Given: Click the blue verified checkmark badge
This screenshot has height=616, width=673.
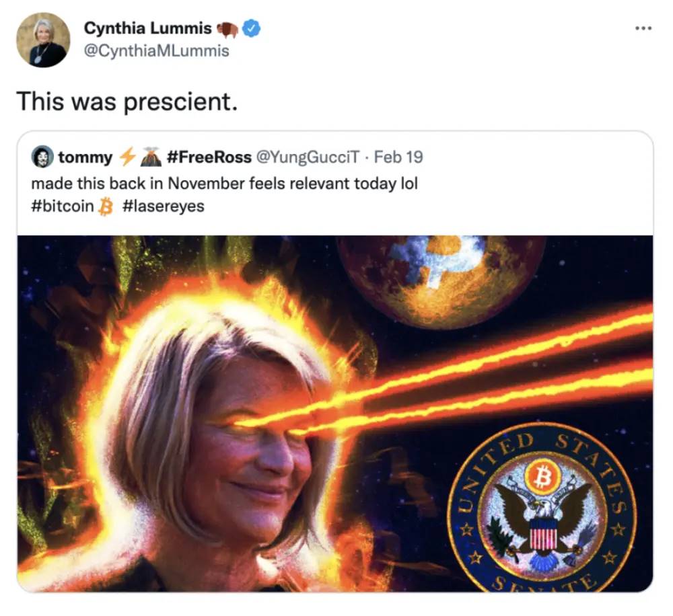Looking at the screenshot, I should pyautogui.click(x=252, y=28).
